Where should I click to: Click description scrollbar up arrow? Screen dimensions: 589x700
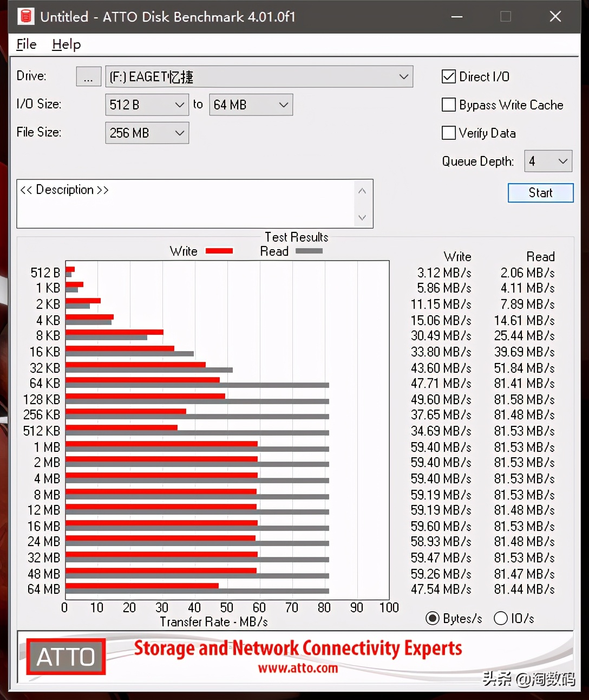point(362,191)
